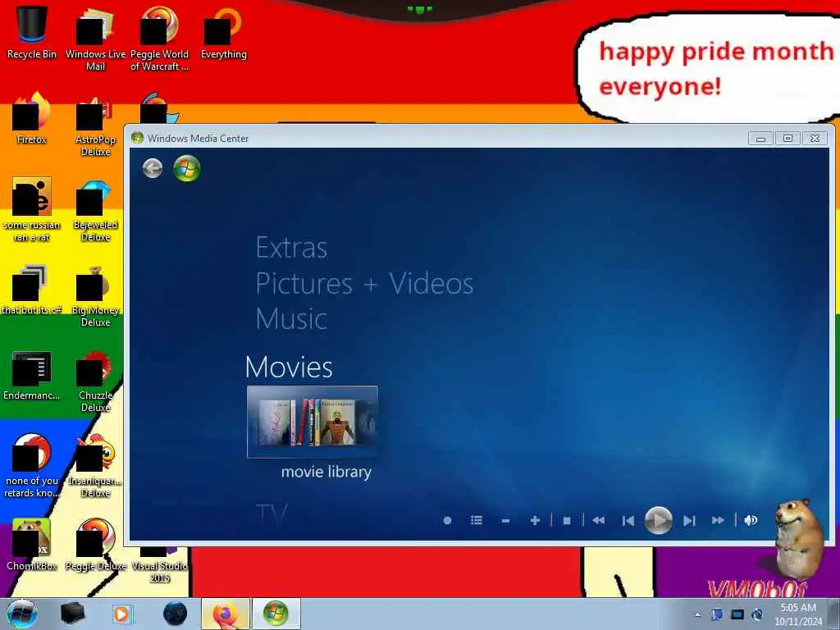Stop playback with the Stop button
This screenshot has height=630, width=840.
pyautogui.click(x=567, y=520)
